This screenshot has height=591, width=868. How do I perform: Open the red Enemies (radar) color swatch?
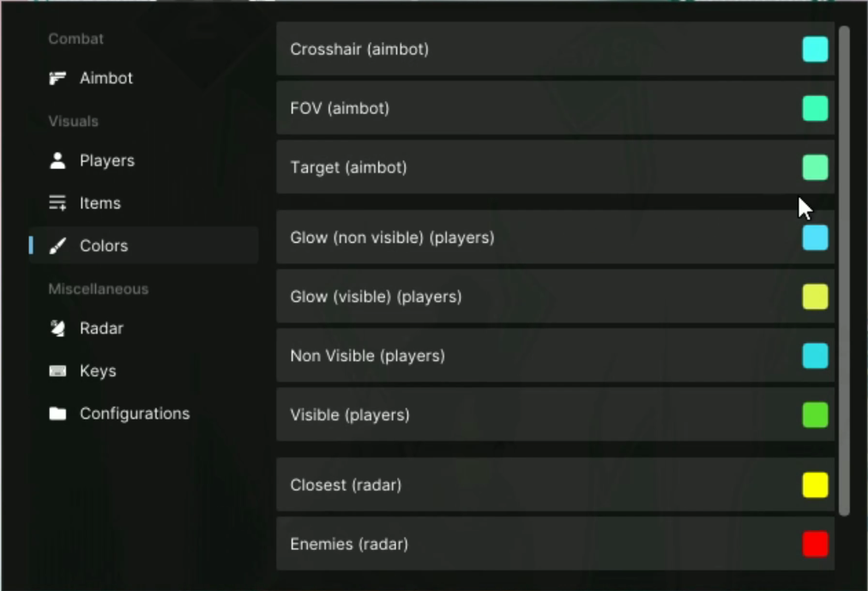(x=816, y=544)
